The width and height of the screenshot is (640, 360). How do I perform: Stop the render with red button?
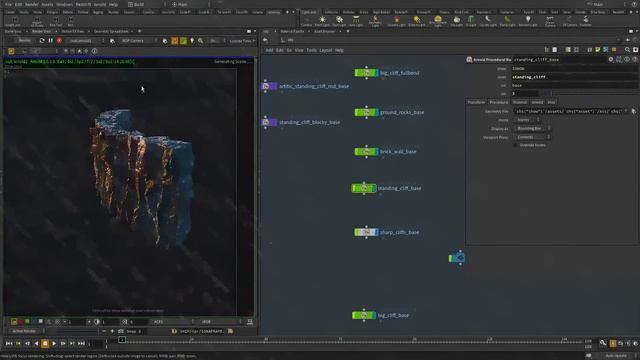coord(60,41)
